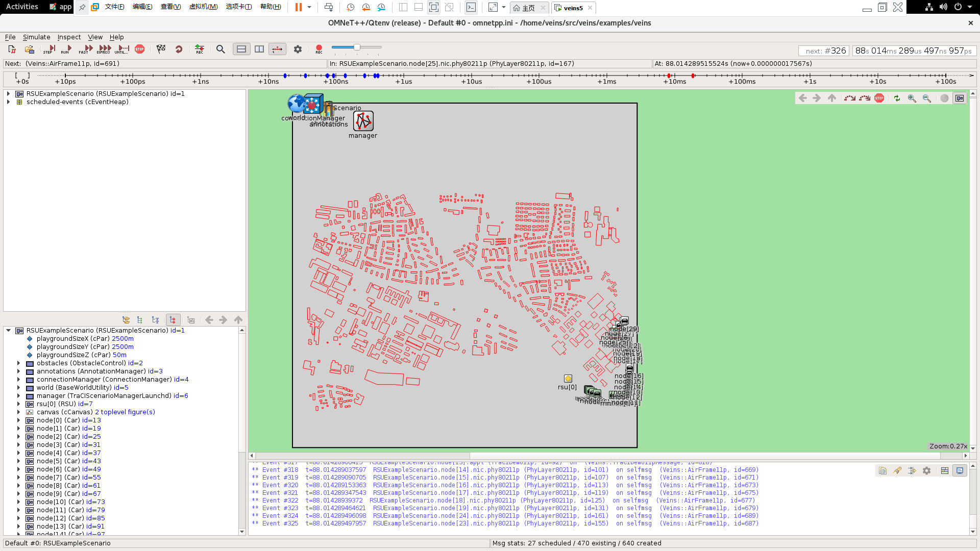The image size is (980, 551).
Task: Zoom in on the network canvas
Action: pyautogui.click(x=912, y=98)
